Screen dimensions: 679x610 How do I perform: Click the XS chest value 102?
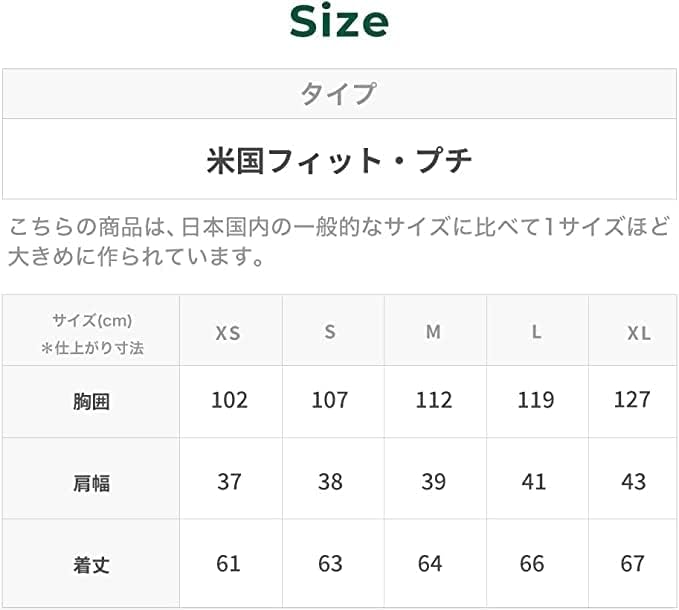[229, 400]
